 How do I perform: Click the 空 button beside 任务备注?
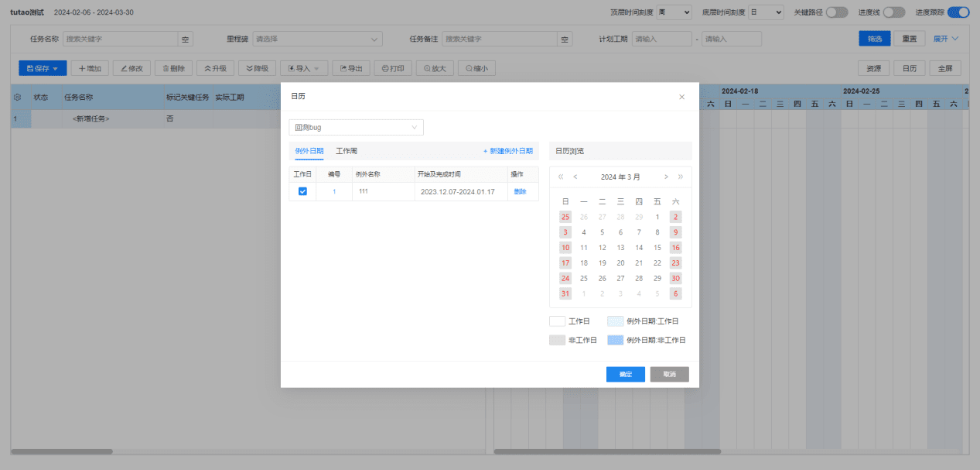565,39
